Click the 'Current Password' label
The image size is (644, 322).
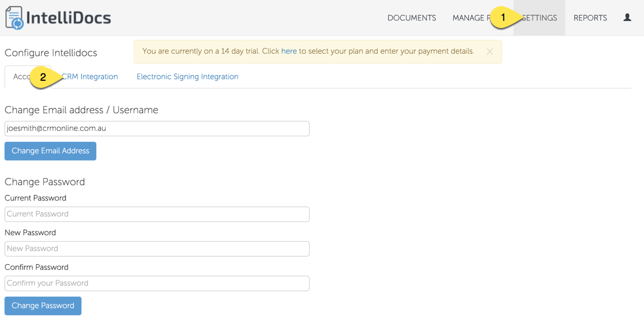pyautogui.click(x=35, y=198)
